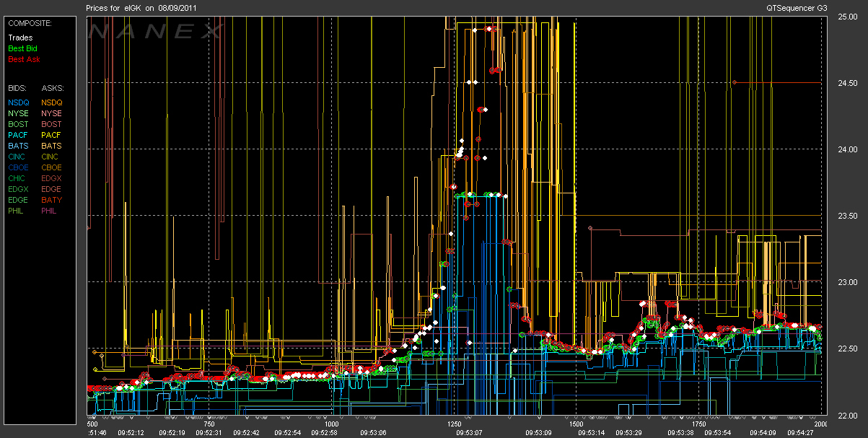Select the CHIC bid legend entry
Viewport: 868px width, 438px height.
click(x=18, y=178)
